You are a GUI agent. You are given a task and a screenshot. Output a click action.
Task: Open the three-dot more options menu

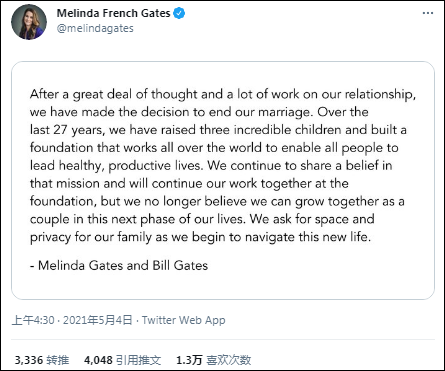428,13
